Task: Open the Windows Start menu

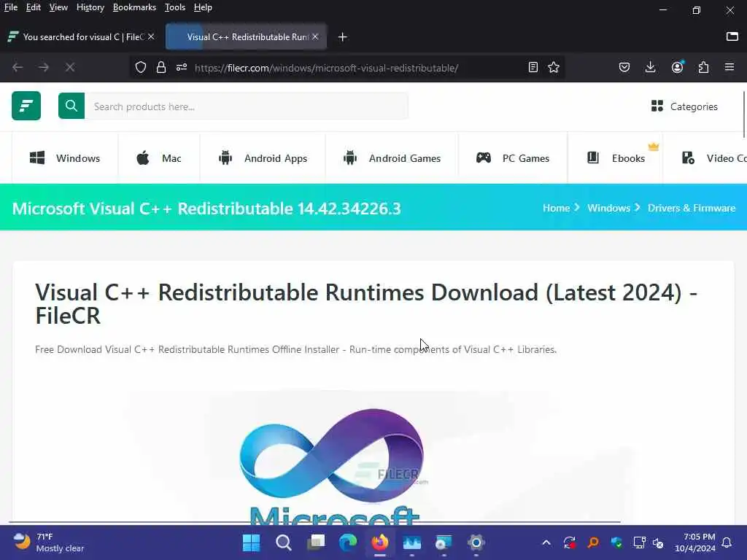Action: [x=251, y=542]
